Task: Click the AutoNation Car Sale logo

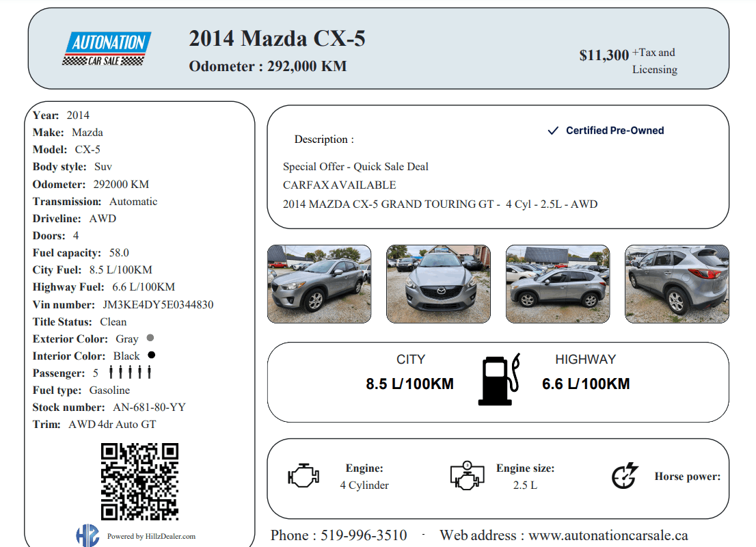Action: (x=107, y=49)
